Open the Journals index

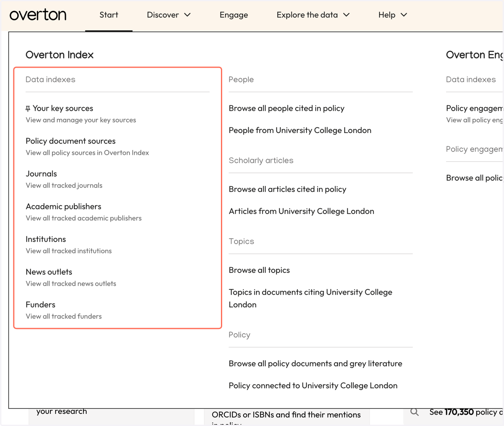(41, 174)
